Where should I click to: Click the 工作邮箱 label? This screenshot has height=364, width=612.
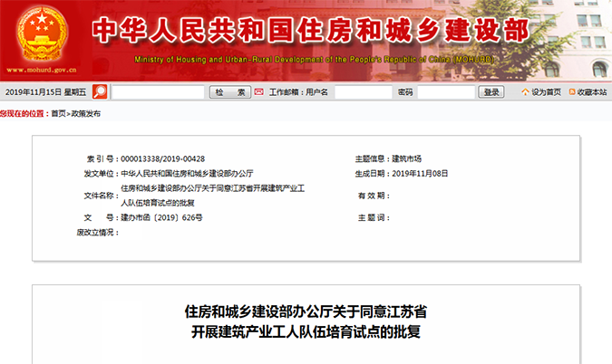click(x=284, y=92)
